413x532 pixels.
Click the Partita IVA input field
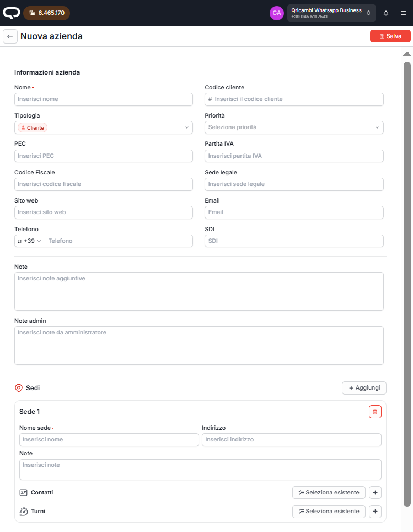294,156
